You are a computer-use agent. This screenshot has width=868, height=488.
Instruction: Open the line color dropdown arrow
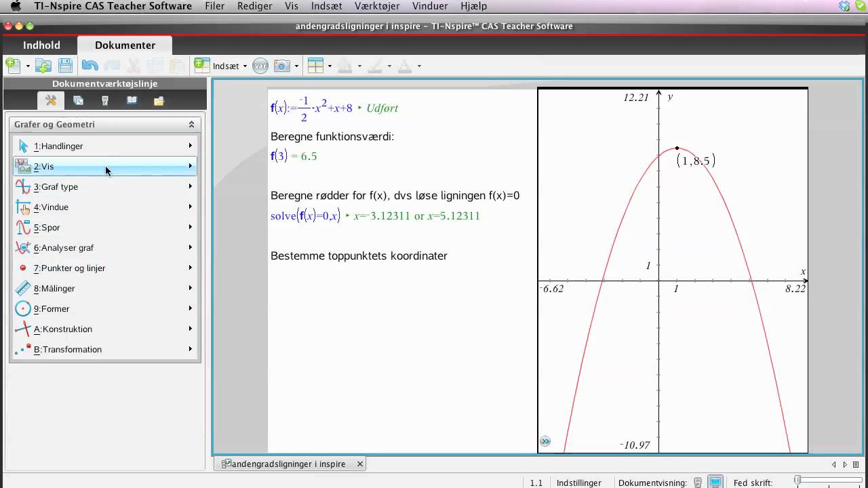[x=389, y=66]
